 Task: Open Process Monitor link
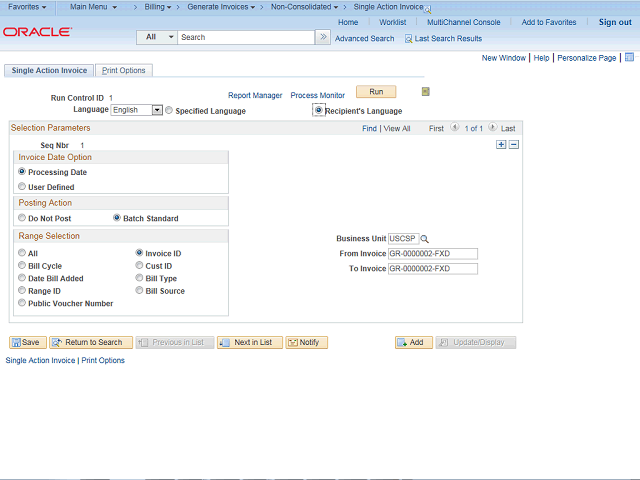click(317, 95)
